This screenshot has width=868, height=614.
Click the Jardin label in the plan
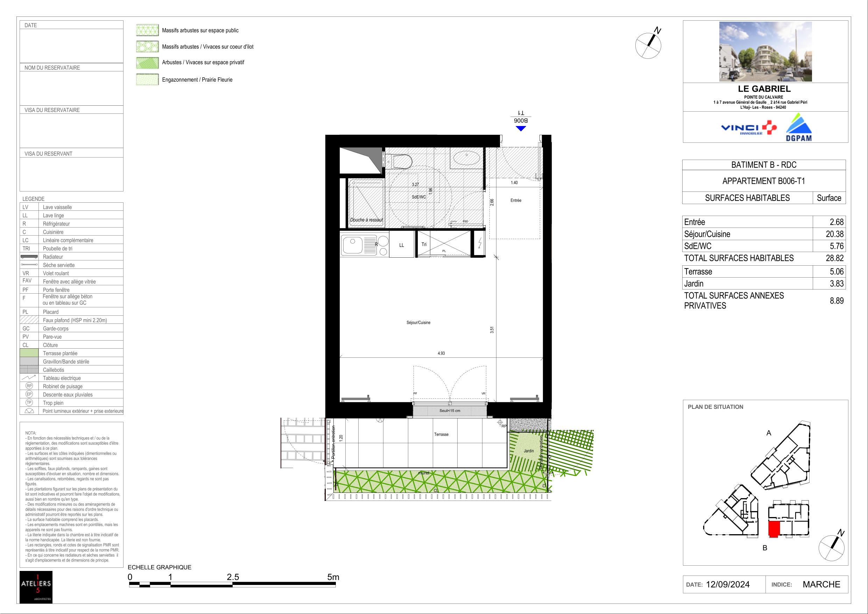529,451
